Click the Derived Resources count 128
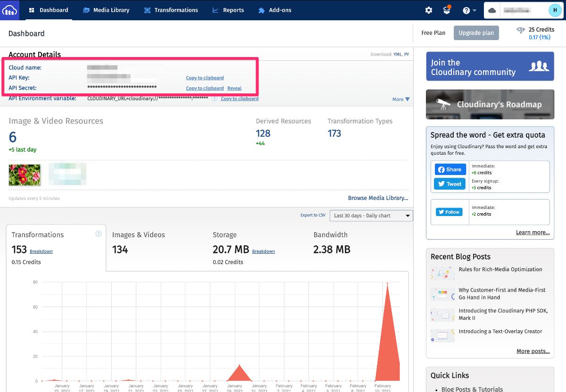Image resolution: width=566 pixels, height=392 pixels. click(263, 133)
